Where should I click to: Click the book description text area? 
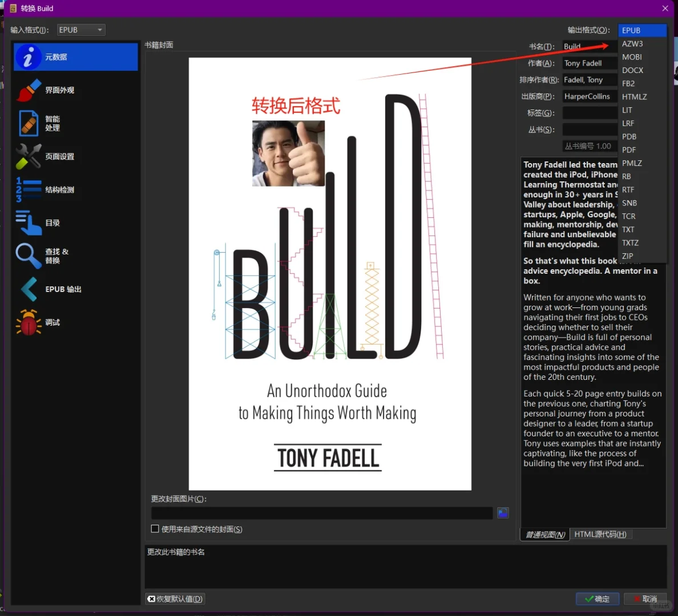(593, 342)
